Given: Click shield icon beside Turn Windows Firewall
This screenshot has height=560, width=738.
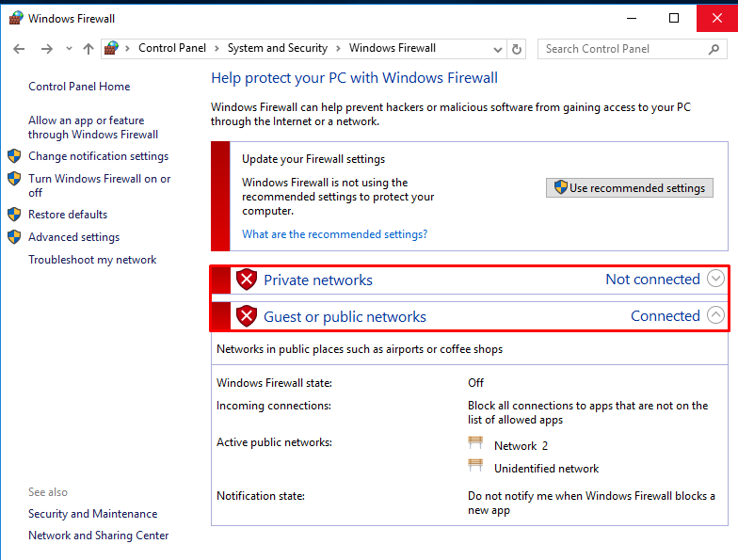Looking at the screenshot, I should (x=14, y=179).
